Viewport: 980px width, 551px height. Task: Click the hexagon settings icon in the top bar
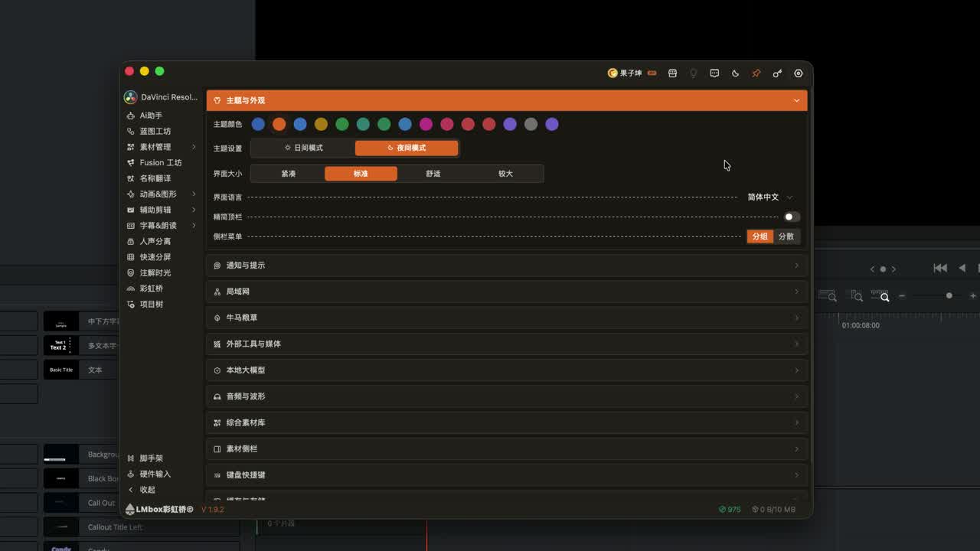click(798, 73)
